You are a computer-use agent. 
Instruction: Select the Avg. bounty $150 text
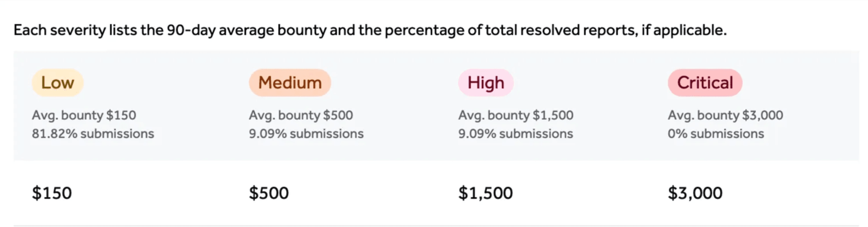click(x=84, y=115)
